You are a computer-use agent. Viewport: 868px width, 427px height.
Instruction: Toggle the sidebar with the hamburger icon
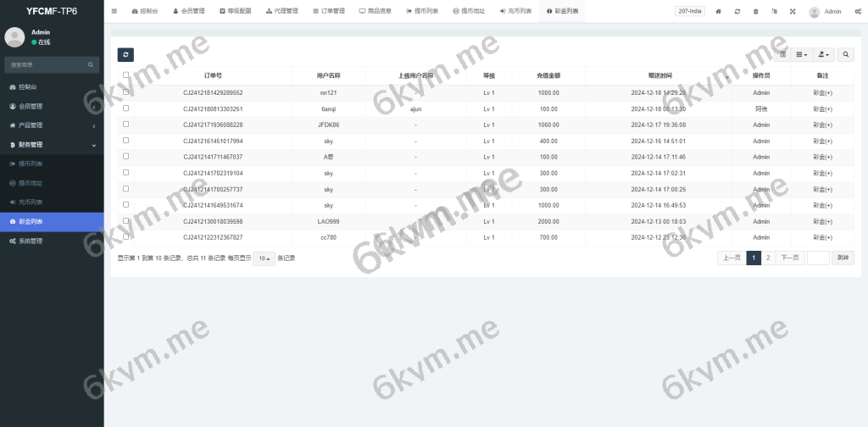(x=114, y=12)
